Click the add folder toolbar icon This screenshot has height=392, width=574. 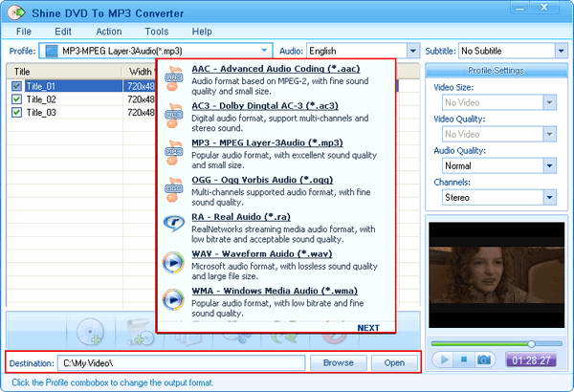[x=140, y=333]
